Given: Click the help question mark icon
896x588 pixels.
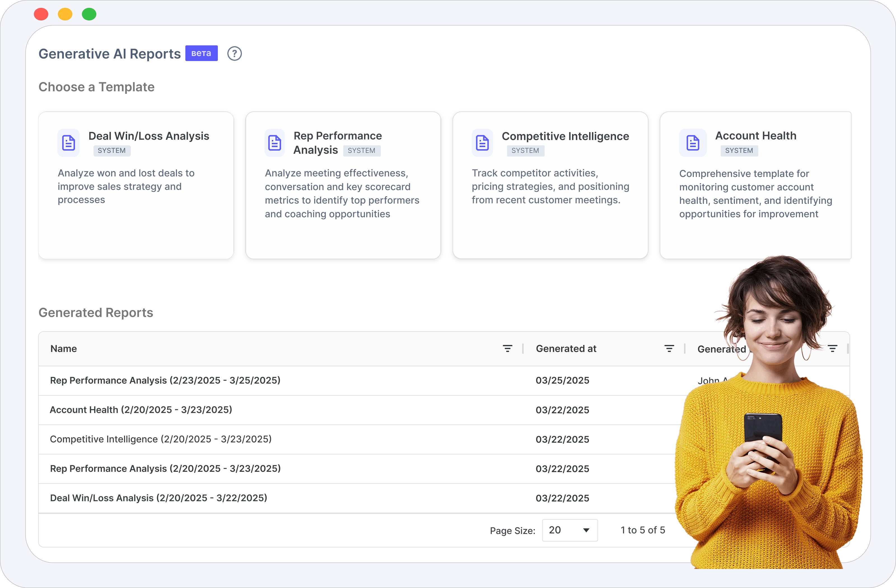Looking at the screenshot, I should (234, 53).
